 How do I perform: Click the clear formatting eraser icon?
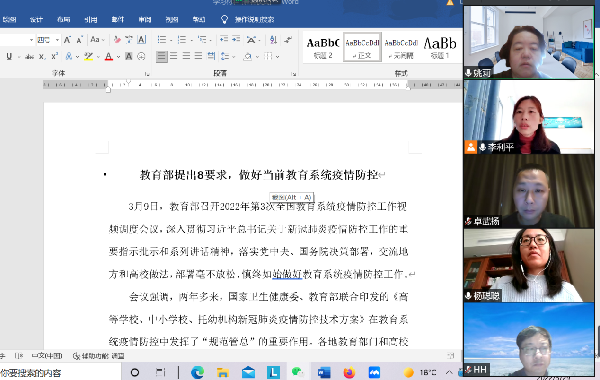coord(117,39)
